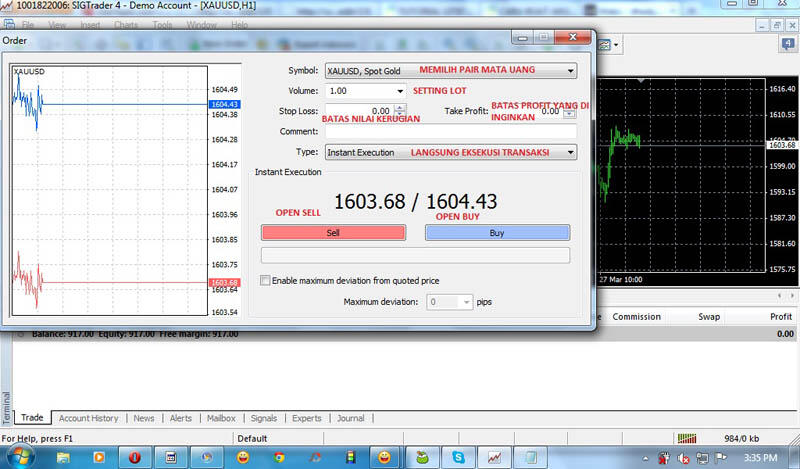Minimize the Order dialog
Viewport: 800px width, 469px height.
522,37
